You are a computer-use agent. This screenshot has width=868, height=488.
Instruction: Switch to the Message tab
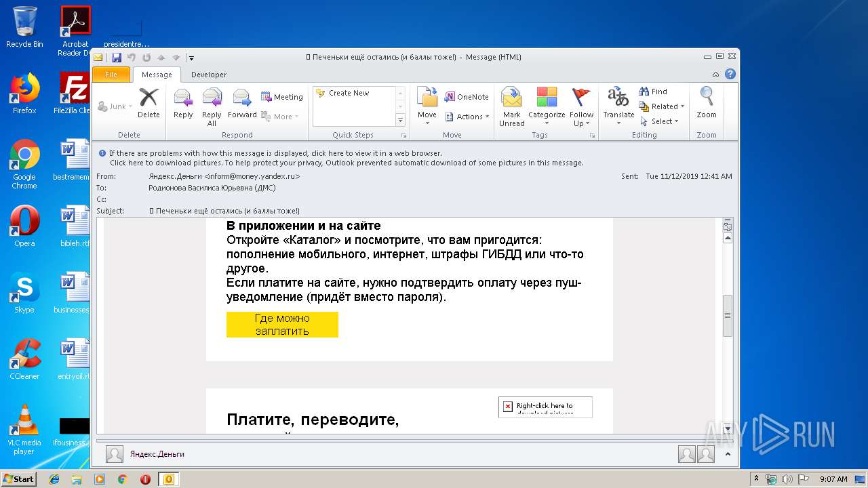tap(157, 75)
